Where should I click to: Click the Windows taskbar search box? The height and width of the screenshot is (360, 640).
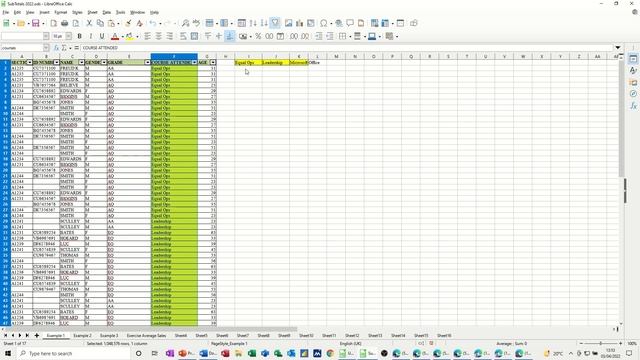pyautogui.click(x=72, y=353)
